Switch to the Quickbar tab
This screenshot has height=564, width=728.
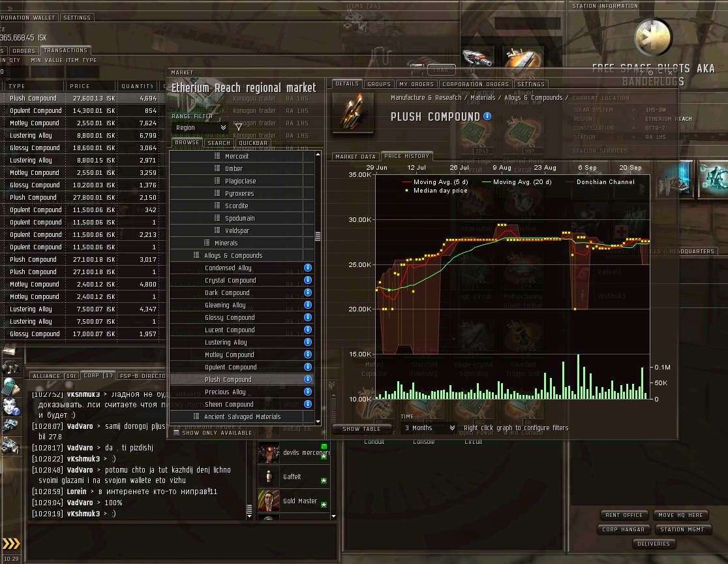pyautogui.click(x=253, y=143)
